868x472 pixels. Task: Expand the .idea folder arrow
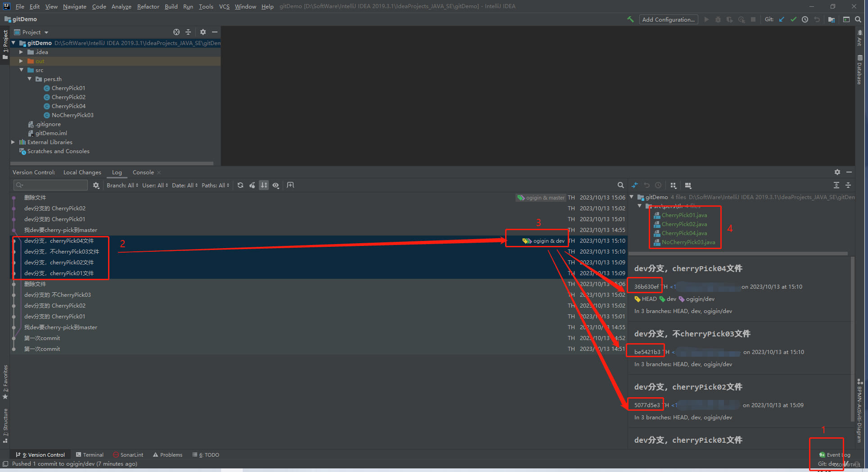click(x=21, y=52)
